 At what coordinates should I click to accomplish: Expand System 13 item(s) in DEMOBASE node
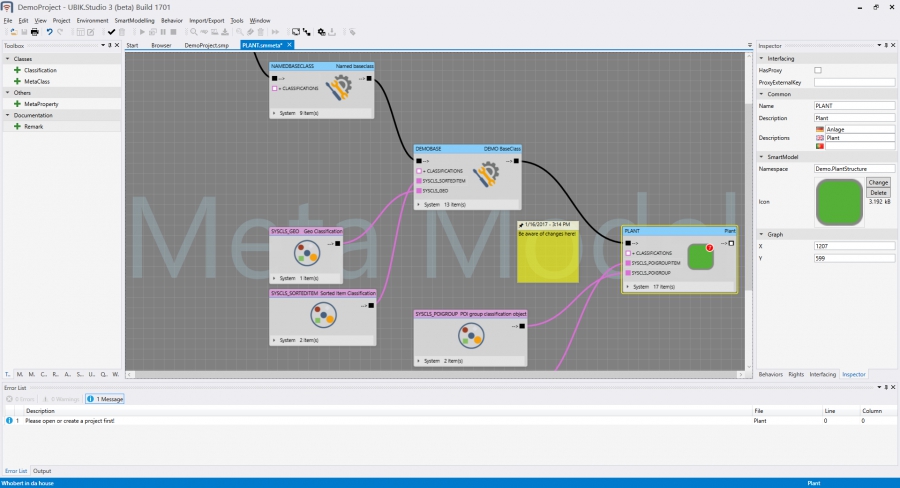[x=418, y=204]
